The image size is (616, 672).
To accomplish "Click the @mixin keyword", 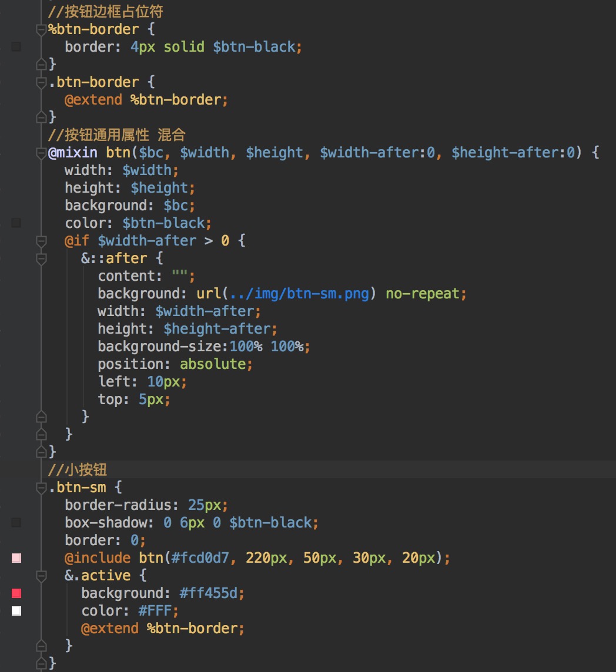I will click(73, 153).
